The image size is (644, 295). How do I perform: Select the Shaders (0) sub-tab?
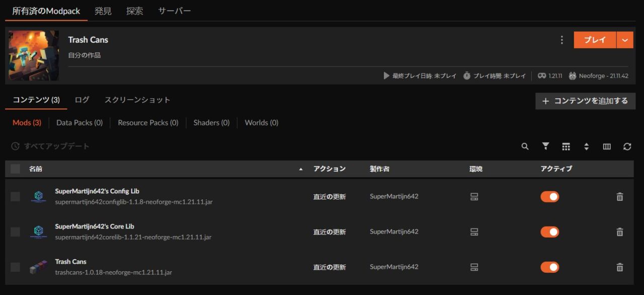pyautogui.click(x=211, y=123)
